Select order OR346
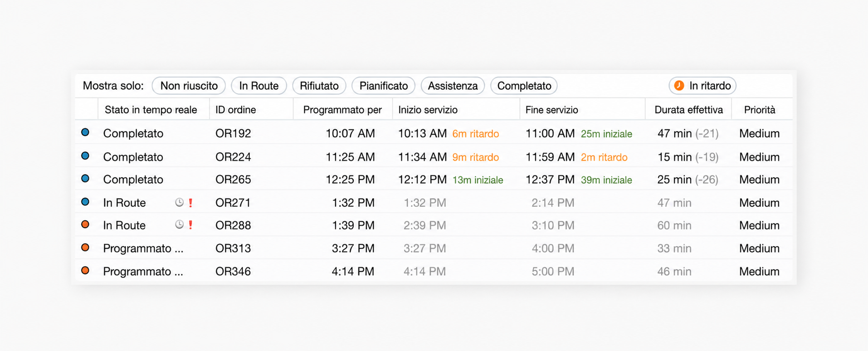Viewport: 868px width, 351px height. coord(233,272)
